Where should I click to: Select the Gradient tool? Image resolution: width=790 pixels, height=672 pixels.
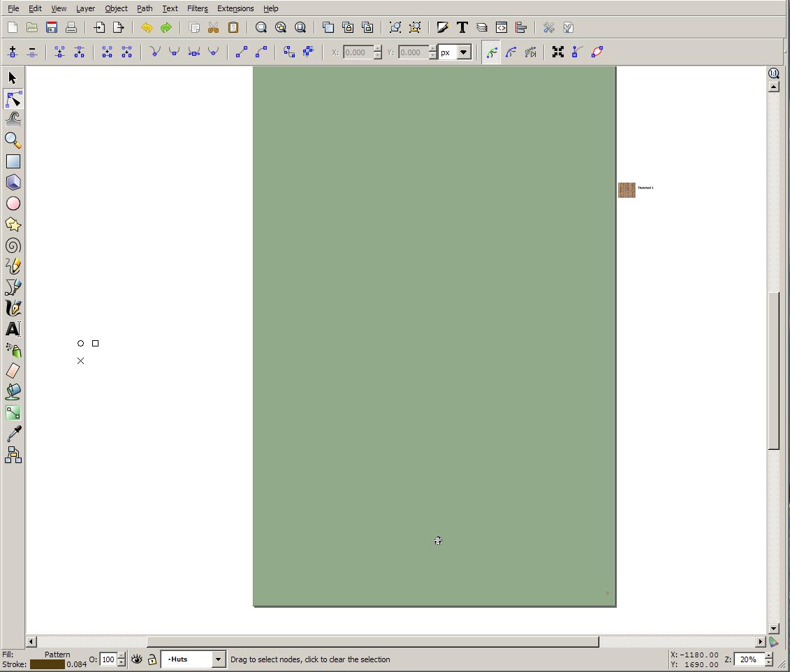(13, 413)
